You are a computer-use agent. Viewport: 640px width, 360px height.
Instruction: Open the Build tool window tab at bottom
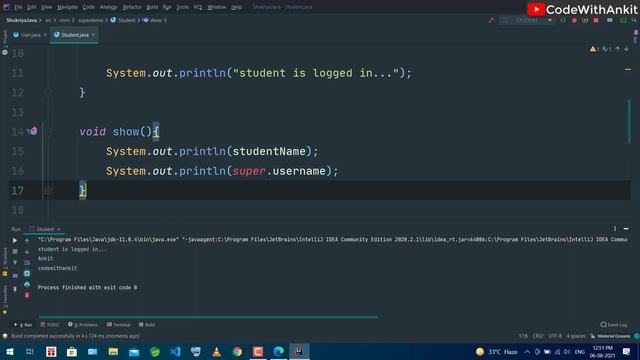tap(147, 325)
